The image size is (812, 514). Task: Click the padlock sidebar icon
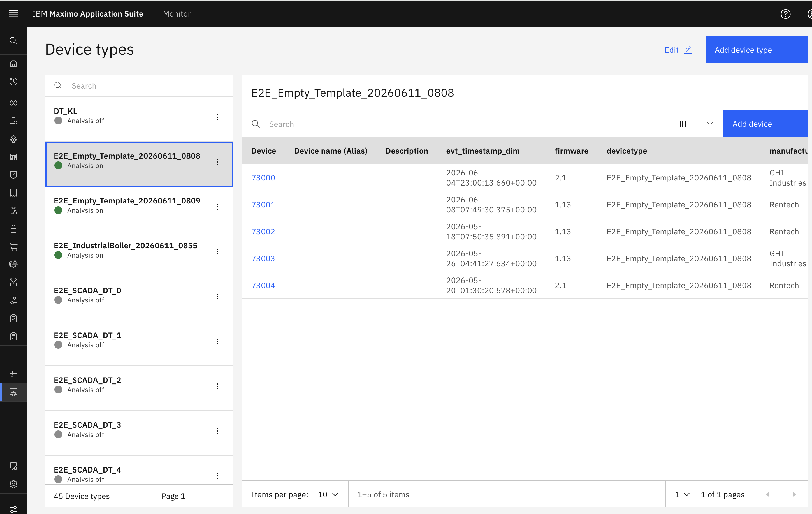tap(13, 229)
